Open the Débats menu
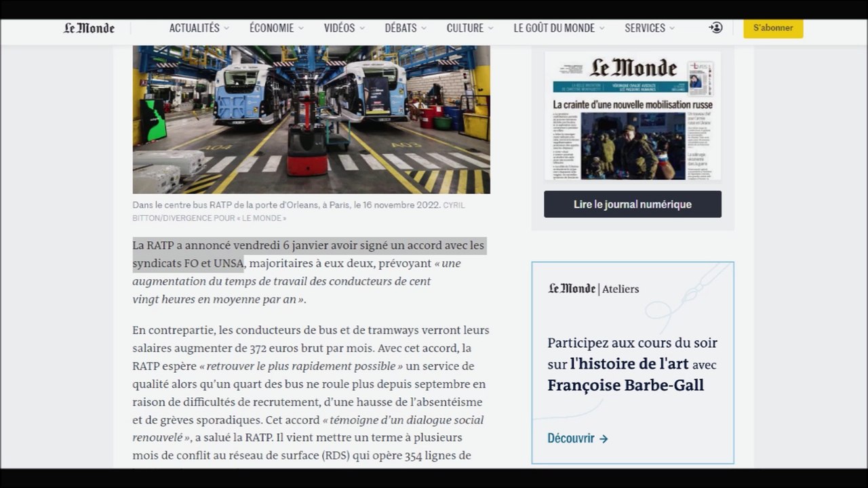 406,28
